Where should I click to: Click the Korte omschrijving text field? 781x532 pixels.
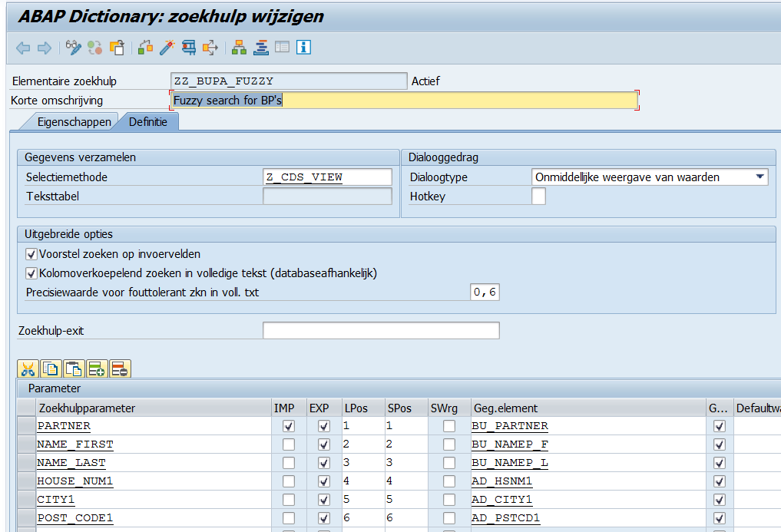tap(404, 100)
